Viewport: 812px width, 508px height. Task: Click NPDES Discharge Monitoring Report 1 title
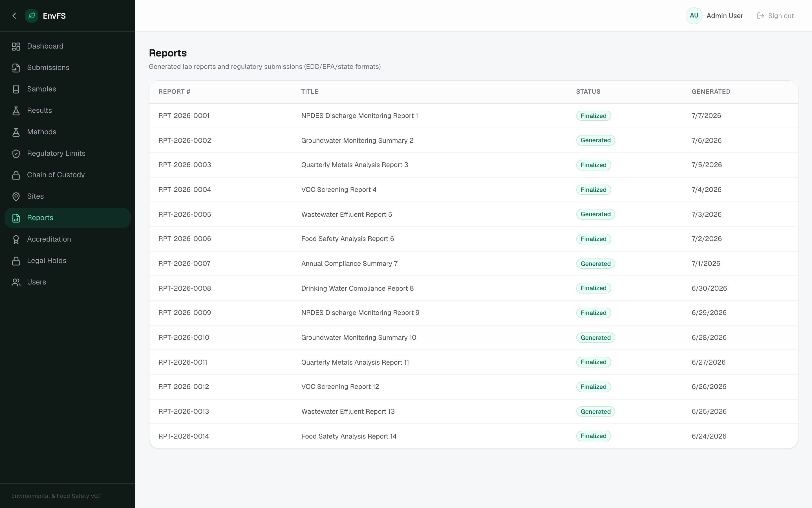pyautogui.click(x=359, y=116)
